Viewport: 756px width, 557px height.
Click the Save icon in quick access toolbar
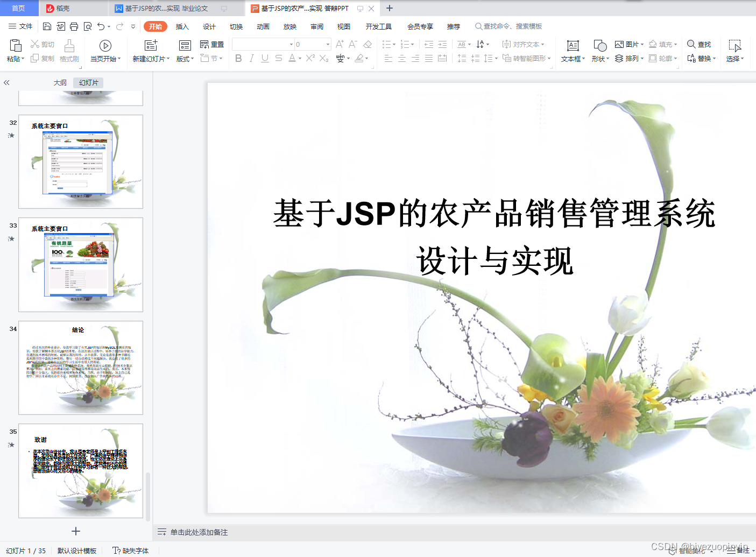click(x=47, y=26)
